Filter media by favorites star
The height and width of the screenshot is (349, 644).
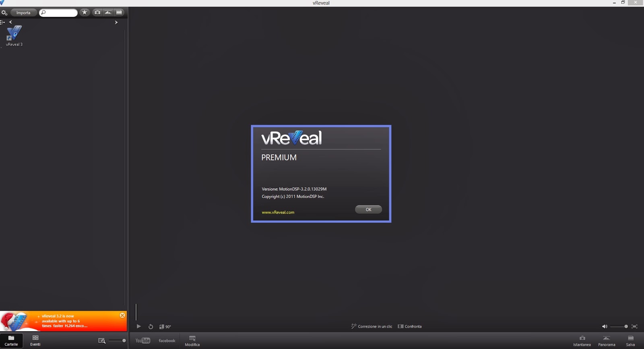tap(85, 12)
